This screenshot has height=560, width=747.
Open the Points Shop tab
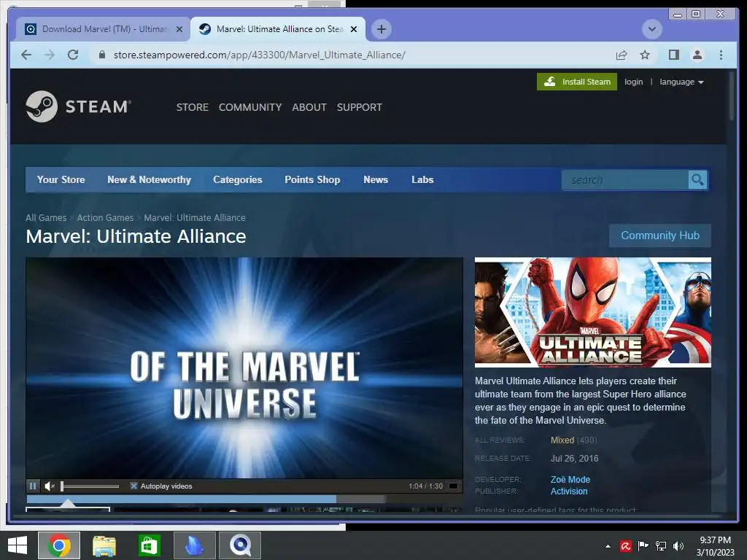coord(312,179)
